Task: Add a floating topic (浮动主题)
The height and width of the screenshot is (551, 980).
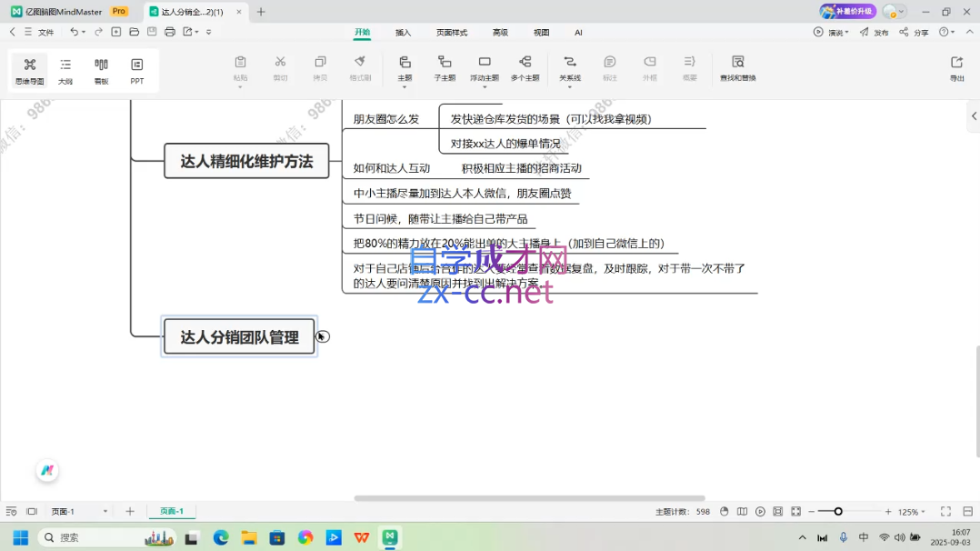Action: [x=485, y=67]
